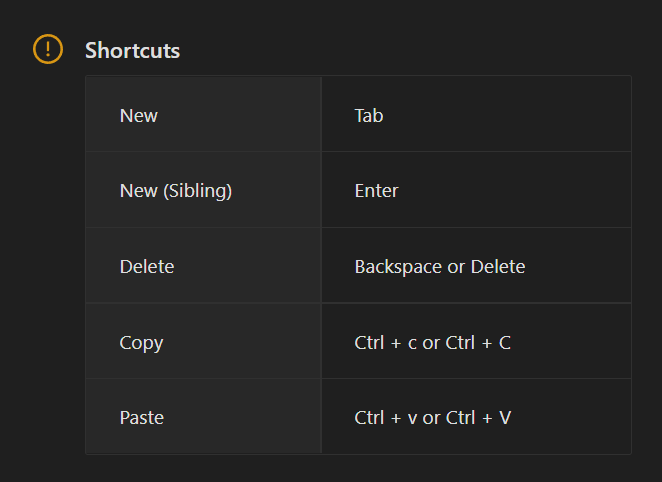Click the second word Delete in shortcut column
The height and width of the screenshot is (482, 662).
[498, 266]
